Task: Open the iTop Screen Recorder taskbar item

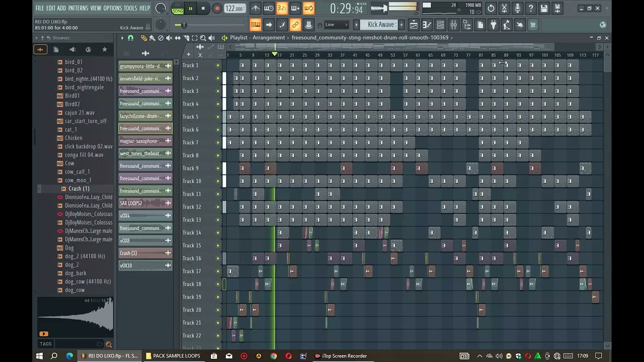Action: coord(341,356)
